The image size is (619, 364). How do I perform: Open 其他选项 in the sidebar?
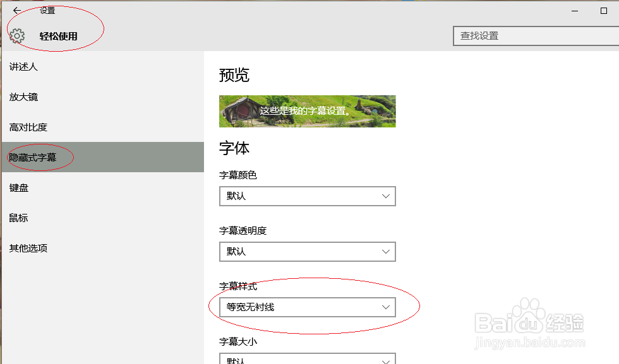(102, 248)
